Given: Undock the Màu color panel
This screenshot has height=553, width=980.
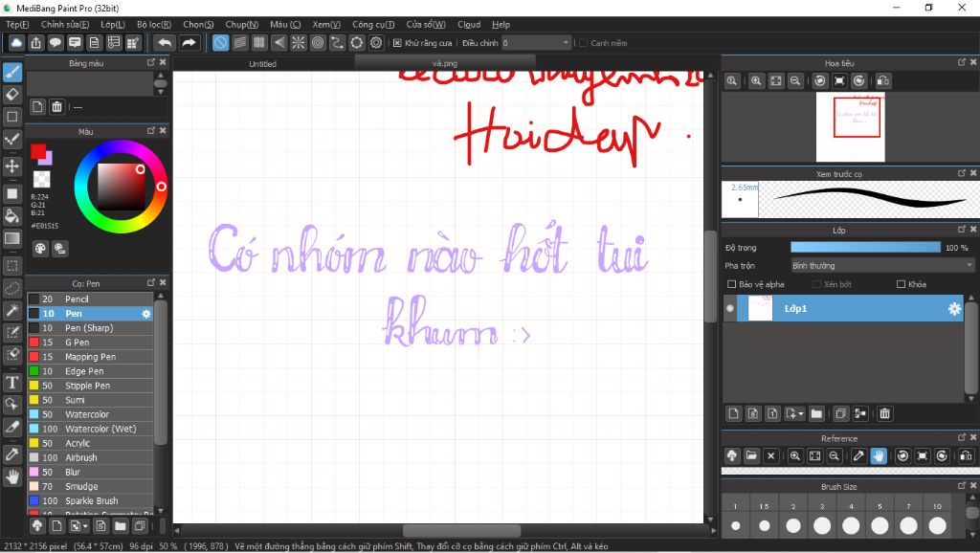Looking at the screenshot, I should 150,130.
